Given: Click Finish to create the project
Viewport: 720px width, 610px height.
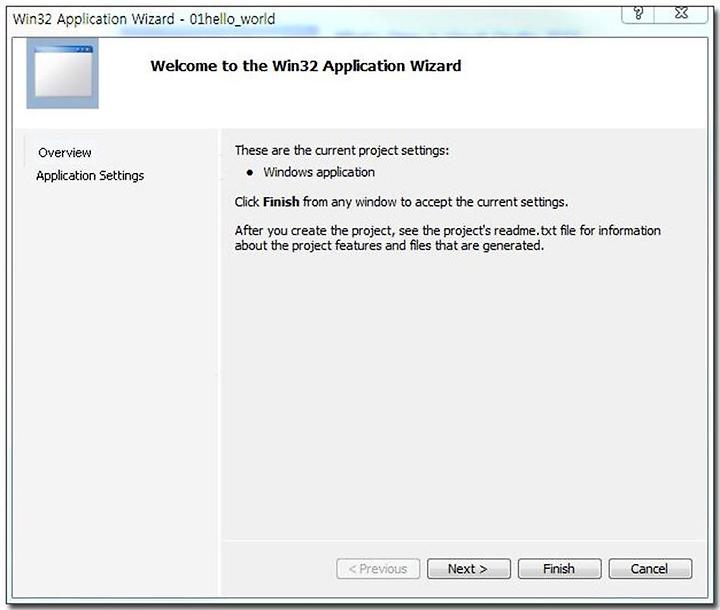Looking at the screenshot, I should coord(559,569).
